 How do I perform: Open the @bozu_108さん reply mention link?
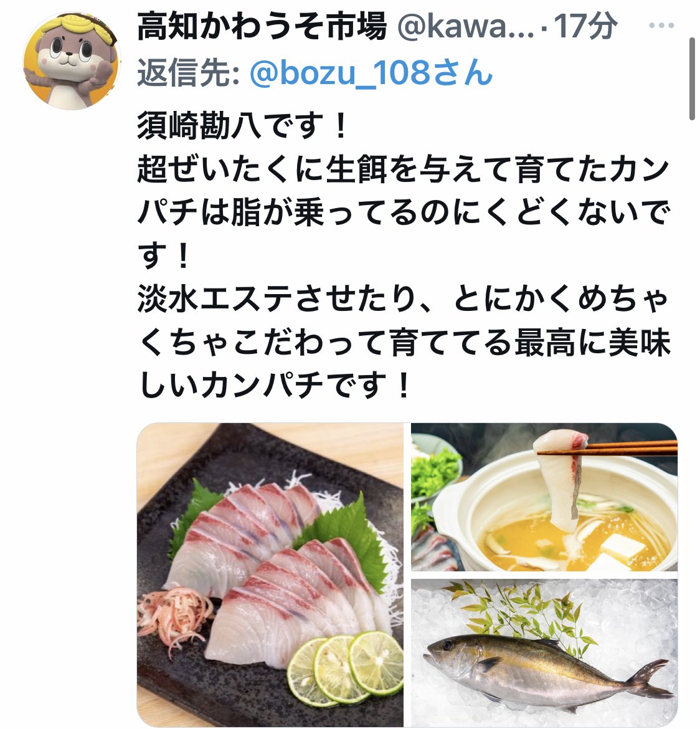tap(371, 73)
